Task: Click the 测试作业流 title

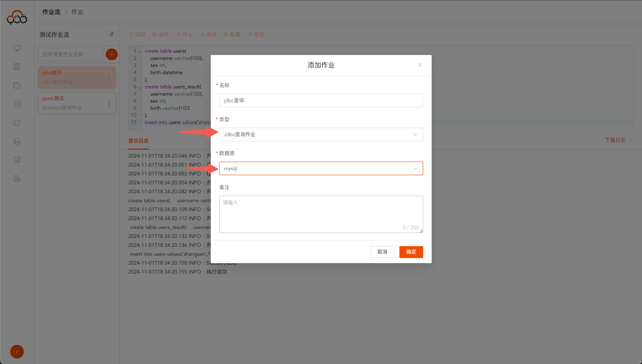Action: [x=54, y=34]
